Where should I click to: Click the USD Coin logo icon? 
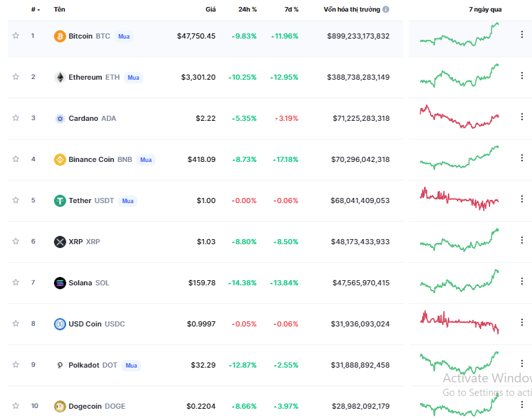(60, 324)
